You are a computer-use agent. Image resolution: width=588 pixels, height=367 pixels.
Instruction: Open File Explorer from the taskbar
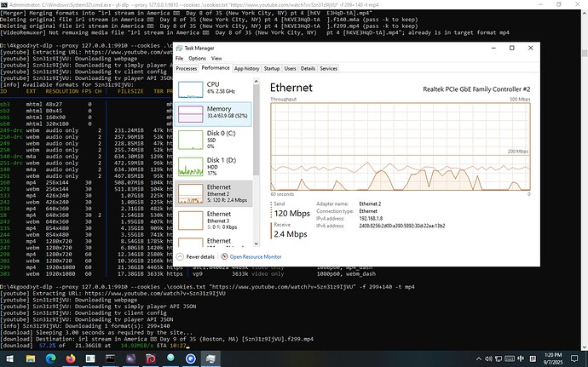(31, 358)
